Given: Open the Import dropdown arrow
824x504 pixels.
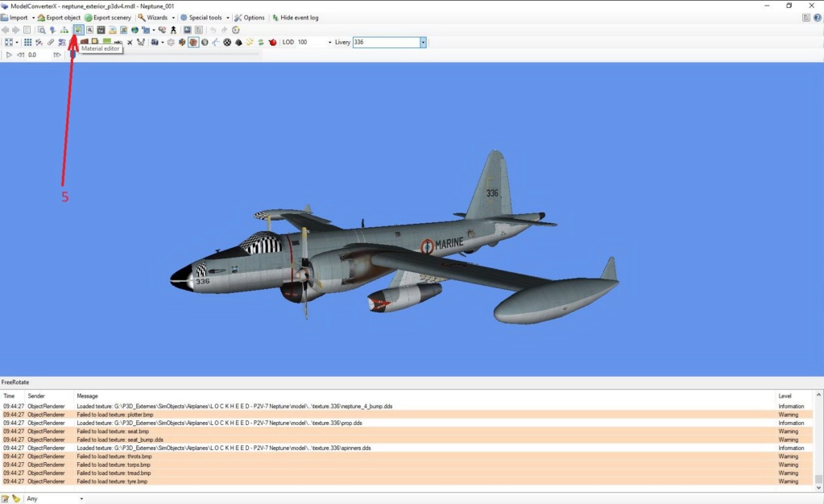Looking at the screenshot, I should point(33,18).
